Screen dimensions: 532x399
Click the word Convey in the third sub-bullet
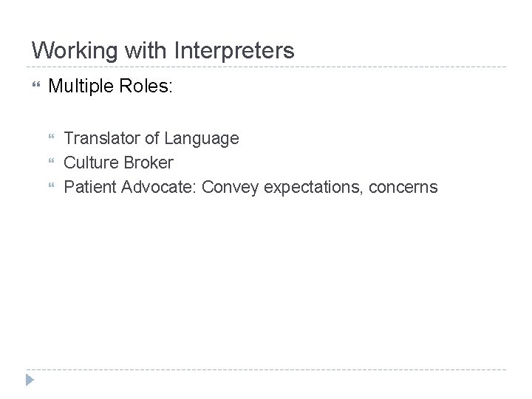(x=229, y=187)
